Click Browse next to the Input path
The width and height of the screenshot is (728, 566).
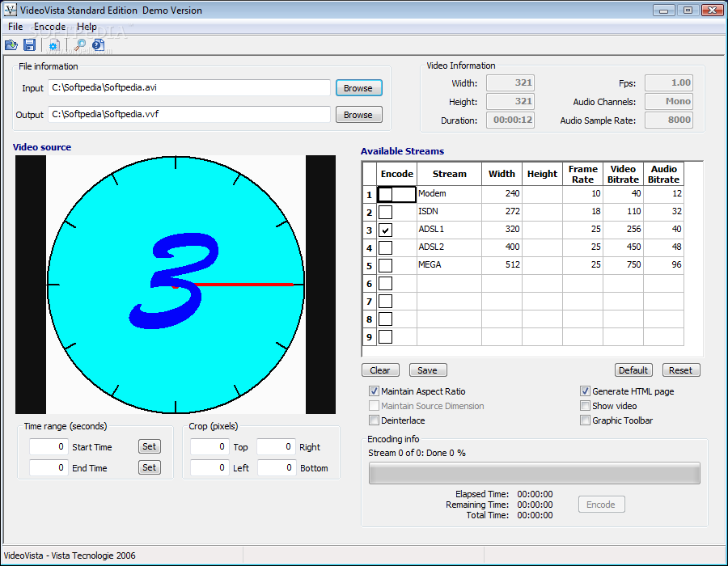[358, 87]
